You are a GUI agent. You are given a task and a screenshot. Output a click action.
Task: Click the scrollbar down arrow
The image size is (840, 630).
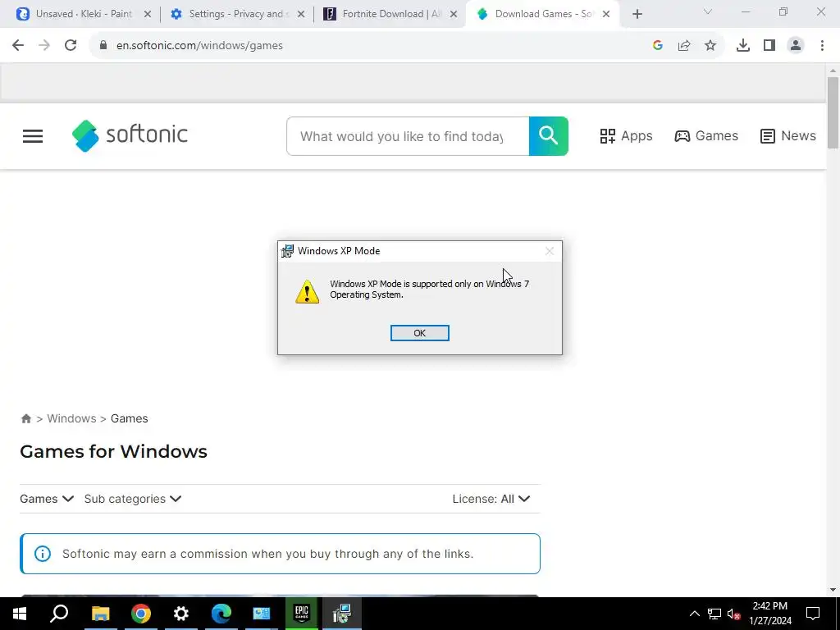click(833, 590)
